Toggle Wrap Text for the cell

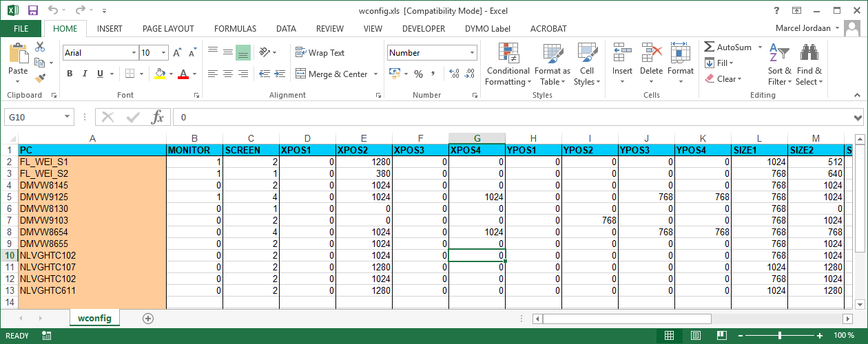320,53
